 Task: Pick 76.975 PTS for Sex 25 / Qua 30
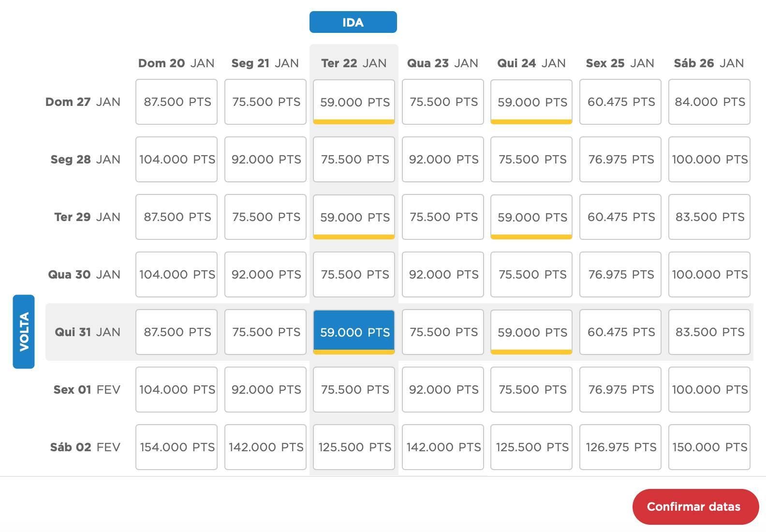620,275
